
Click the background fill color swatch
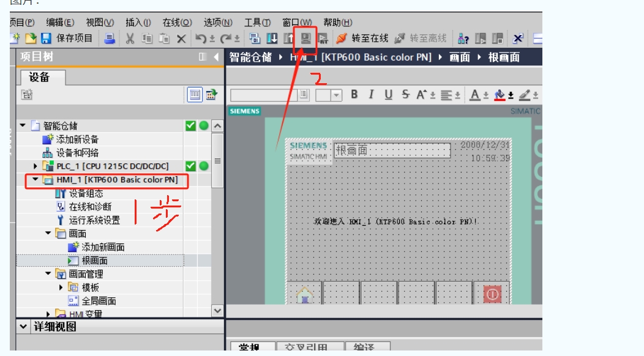(500, 95)
